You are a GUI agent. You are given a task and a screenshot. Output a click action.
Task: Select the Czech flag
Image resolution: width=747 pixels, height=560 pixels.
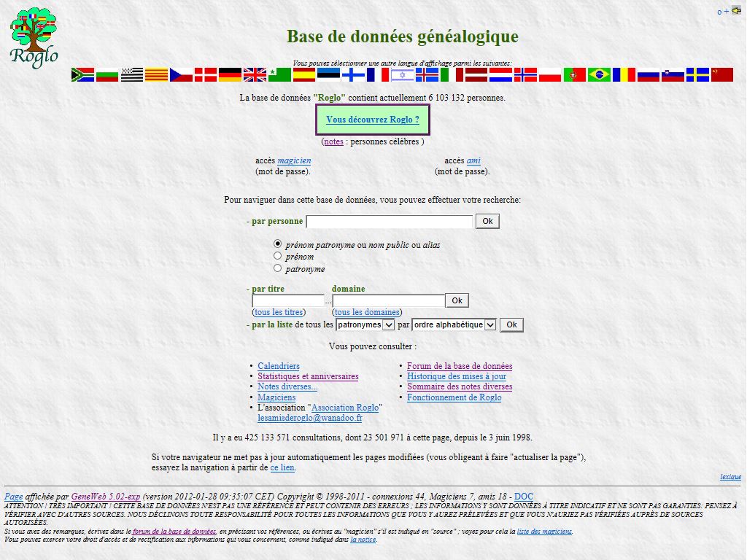coord(182,75)
